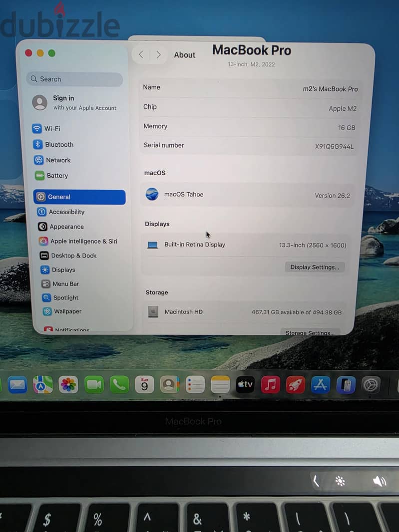Viewport: 399px width, 532px height.
Task: Go forward with the right chevron
Action: pyautogui.click(x=158, y=54)
